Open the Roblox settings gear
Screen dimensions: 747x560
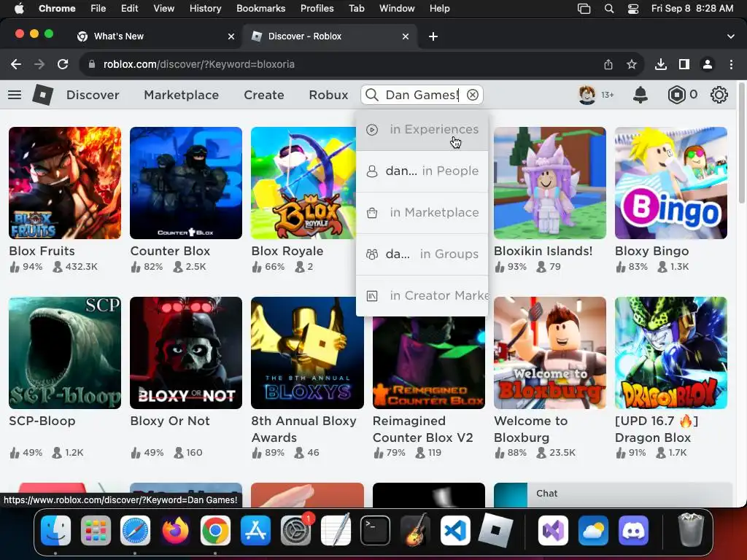pos(719,95)
